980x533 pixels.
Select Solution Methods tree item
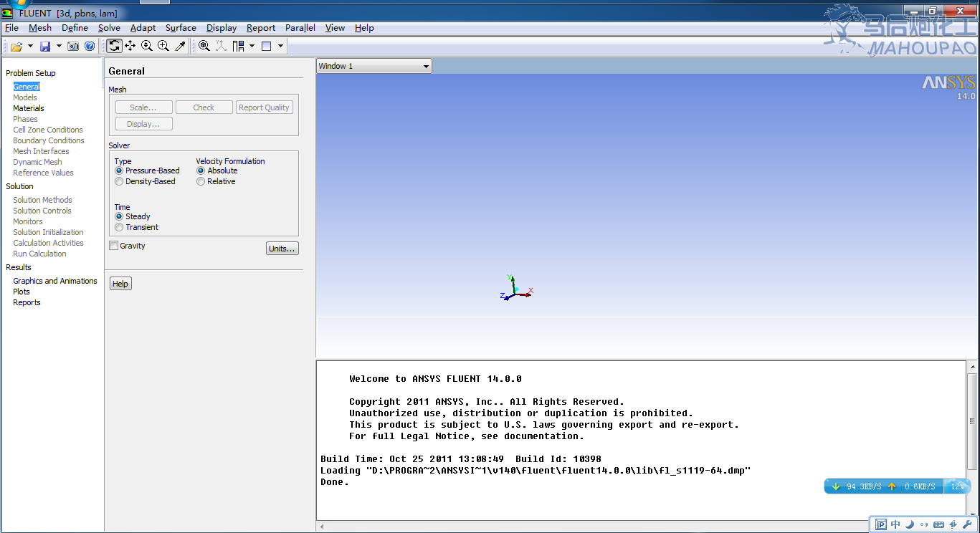coord(42,200)
